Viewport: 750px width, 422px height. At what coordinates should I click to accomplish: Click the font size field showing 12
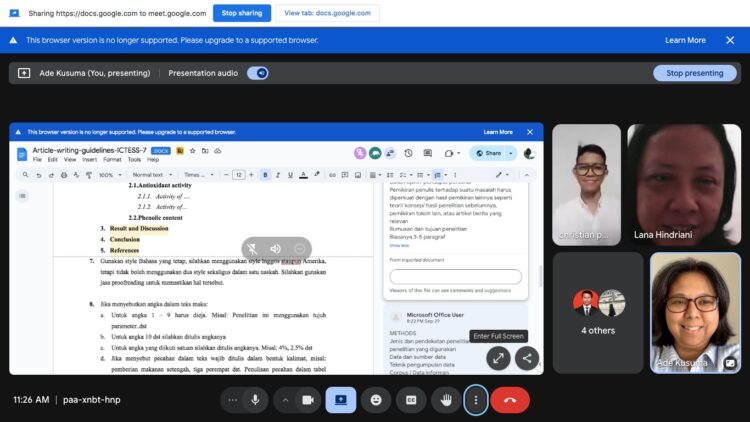click(x=239, y=175)
